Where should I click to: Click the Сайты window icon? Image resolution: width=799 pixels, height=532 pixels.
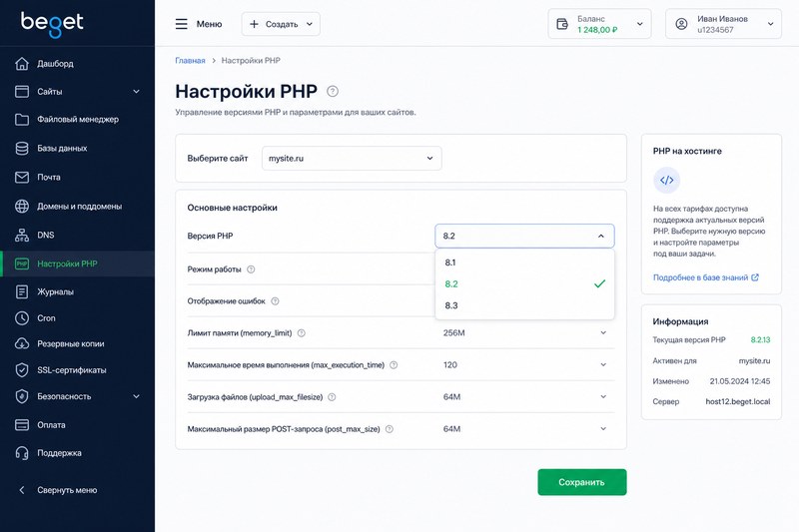pyautogui.click(x=22, y=92)
